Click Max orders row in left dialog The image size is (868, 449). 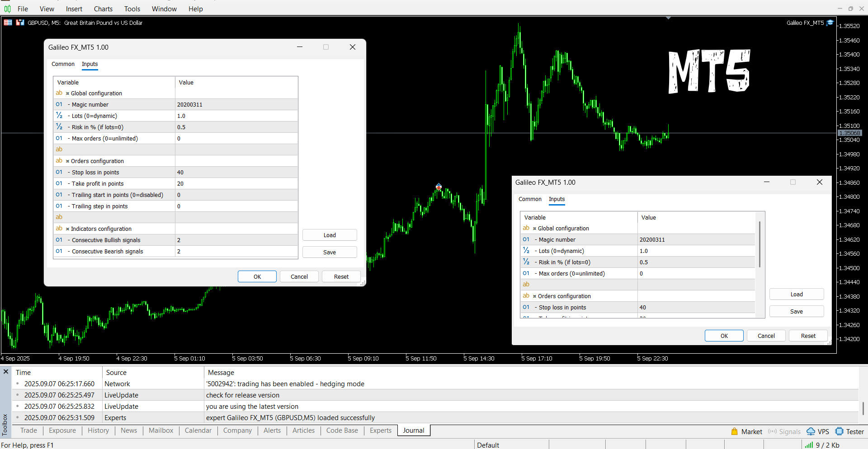click(175, 138)
